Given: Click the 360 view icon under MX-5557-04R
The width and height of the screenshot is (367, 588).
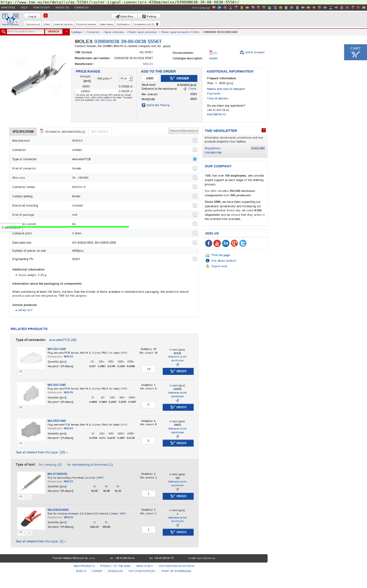Looking at the screenshot, I should pos(21,408).
